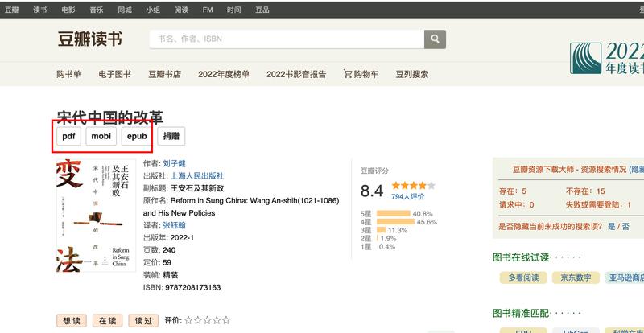Open the shopping cart 购物车
644x333 pixels.
(361, 74)
